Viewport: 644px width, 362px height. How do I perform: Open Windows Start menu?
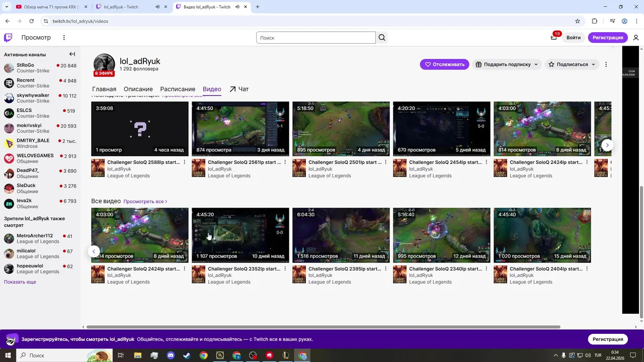pos(8,355)
